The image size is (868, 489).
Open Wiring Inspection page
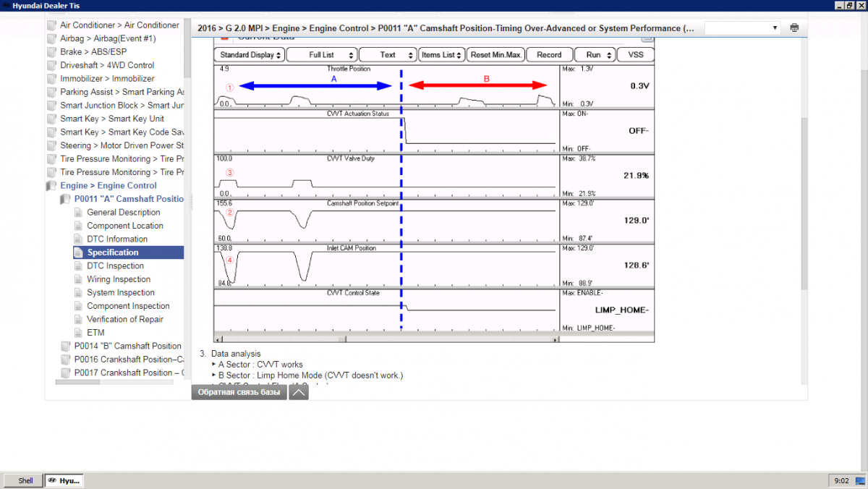pos(119,279)
